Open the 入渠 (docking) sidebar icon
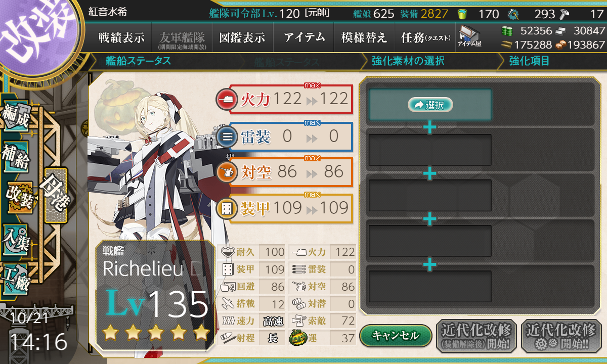The width and height of the screenshot is (607, 364). pyautogui.click(x=16, y=238)
